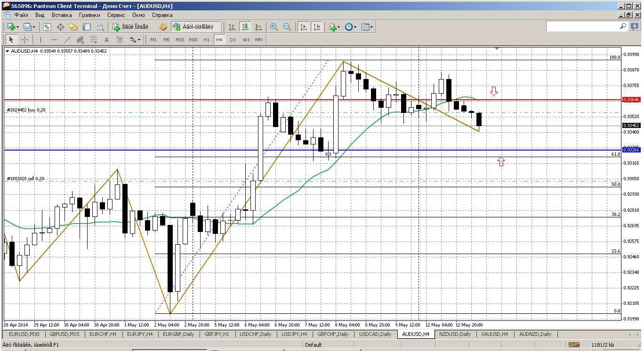Open the Графики menu
This screenshot has width=644, height=351.
click(x=89, y=15)
